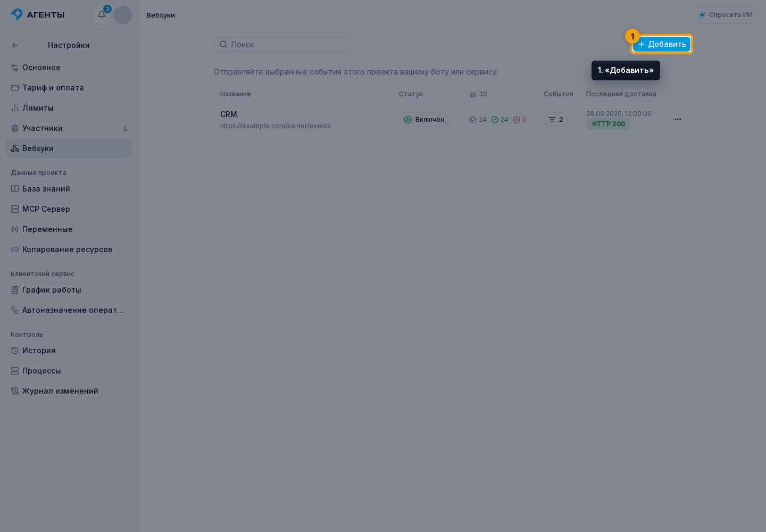766x532 pixels.
Task: Click the База знаний book icon
Action: [x=15, y=189]
